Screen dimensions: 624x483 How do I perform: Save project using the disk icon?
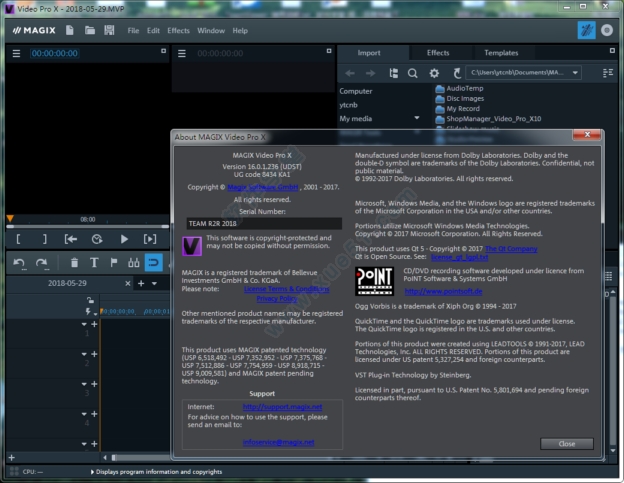(x=109, y=30)
